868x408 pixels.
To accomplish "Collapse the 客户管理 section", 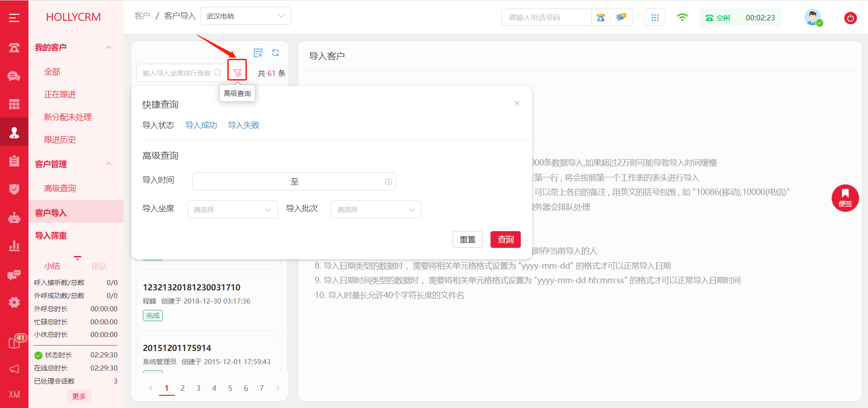I will tap(108, 164).
